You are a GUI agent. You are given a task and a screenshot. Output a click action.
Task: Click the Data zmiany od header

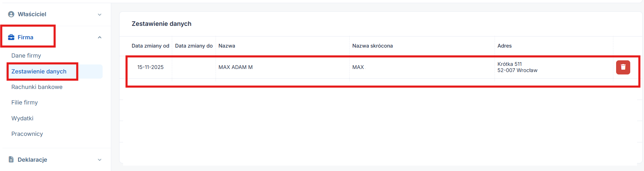coord(150,46)
